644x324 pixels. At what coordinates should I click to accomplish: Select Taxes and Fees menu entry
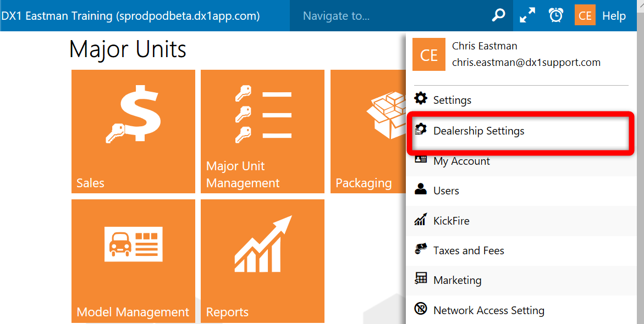[521, 250]
